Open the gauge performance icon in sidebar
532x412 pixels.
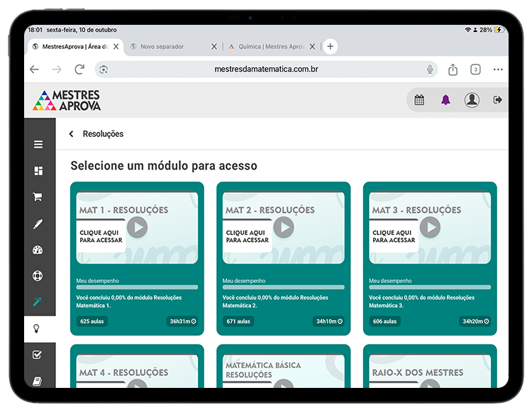pyautogui.click(x=38, y=250)
